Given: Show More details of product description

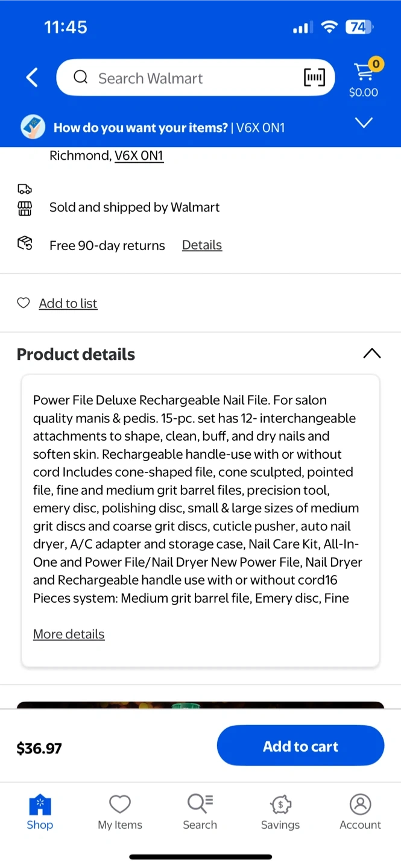Looking at the screenshot, I should pyautogui.click(x=69, y=634).
